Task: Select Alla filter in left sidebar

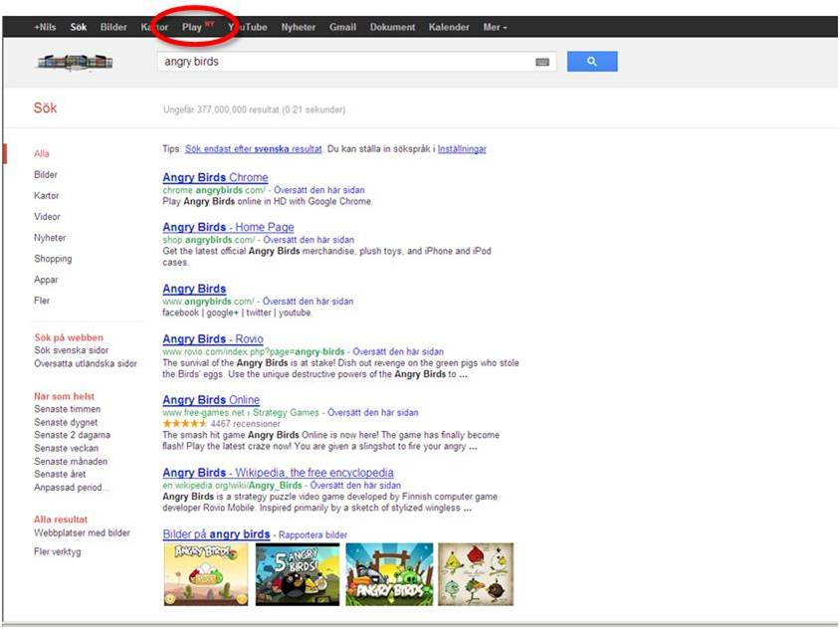Action: click(41, 154)
